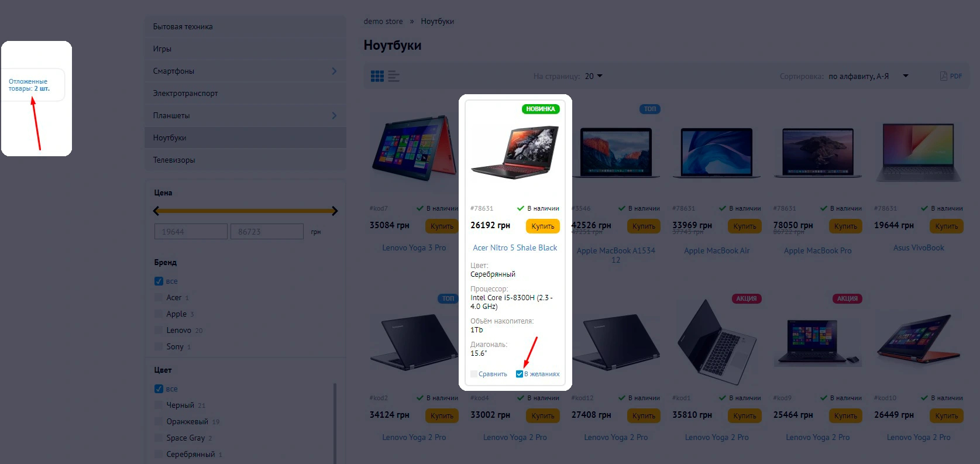The image size is (980, 464).
Task: Switch to list view icon
Action: click(394, 76)
